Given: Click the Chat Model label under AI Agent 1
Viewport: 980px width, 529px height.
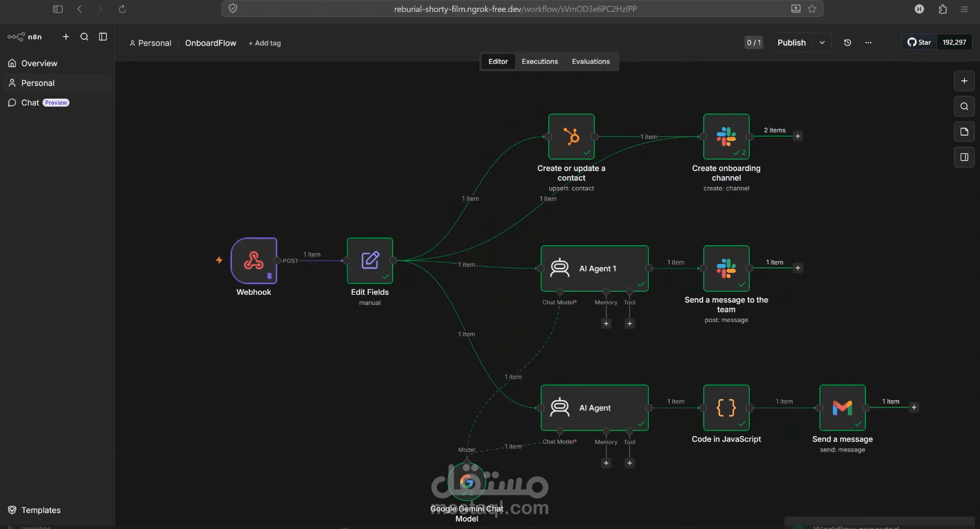Looking at the screenshot, I should (559, 303).
